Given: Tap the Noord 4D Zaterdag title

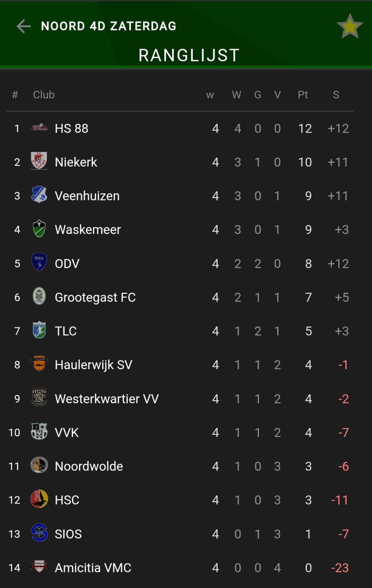Looking at the screenshot, I should pos(109,26).
